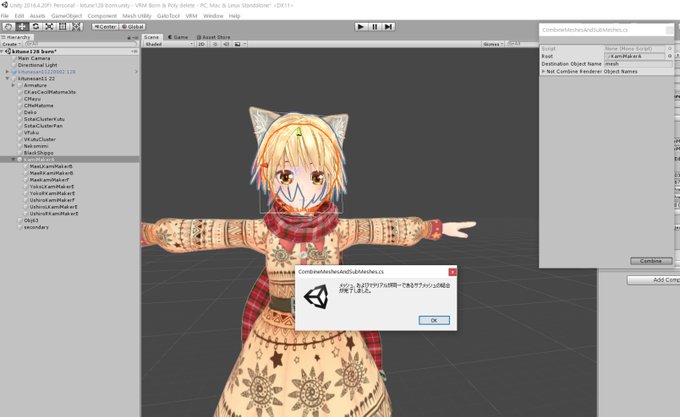Open object picker for Root field
The image size is (680, 417).
click(x=670, y=56)
